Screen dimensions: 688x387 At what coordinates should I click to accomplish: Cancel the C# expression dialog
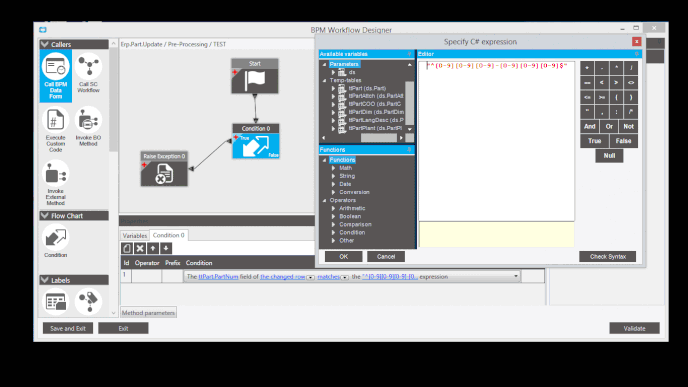pos(386,257)
